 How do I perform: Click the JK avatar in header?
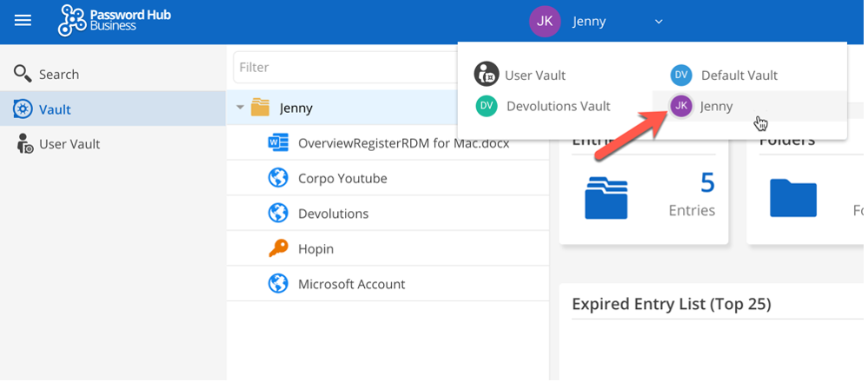pos(545,22)
